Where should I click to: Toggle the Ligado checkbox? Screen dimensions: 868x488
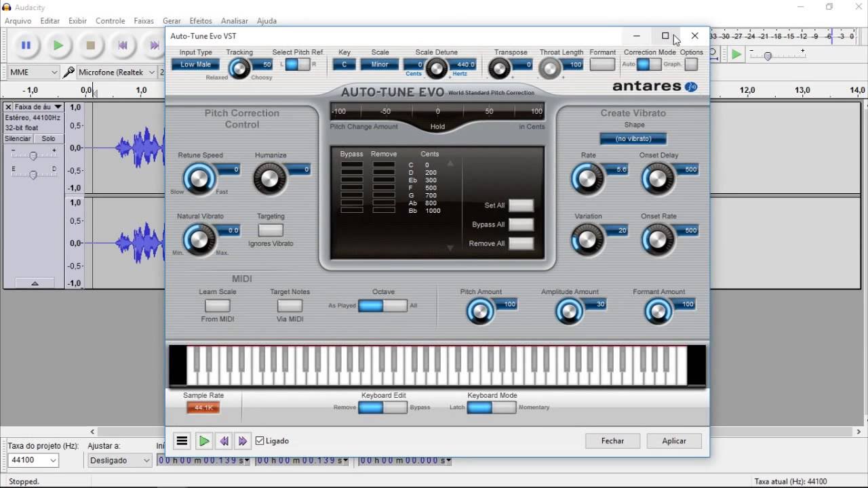[x=260, y=441]
